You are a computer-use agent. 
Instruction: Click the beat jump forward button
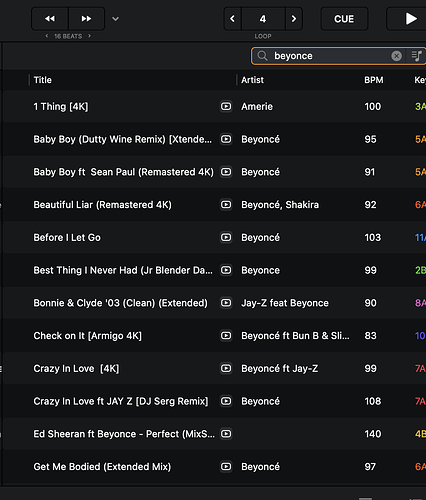click(x=86, y=19)
